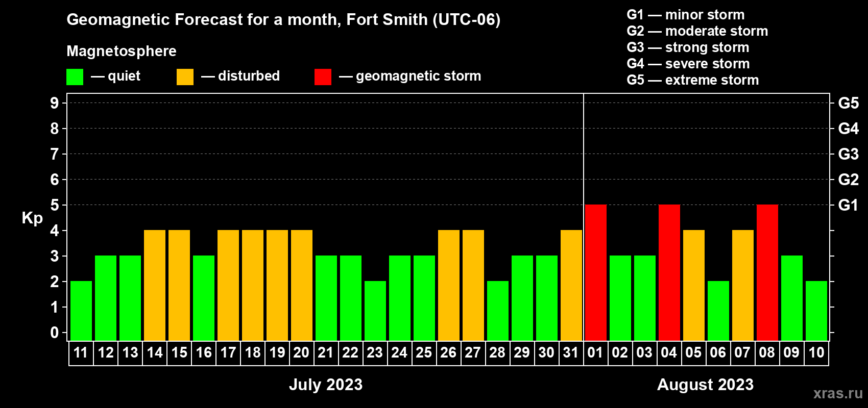Click the orange bar for July 31
Viewport: 868px width, 408px height.
click(x=571, y=286)
